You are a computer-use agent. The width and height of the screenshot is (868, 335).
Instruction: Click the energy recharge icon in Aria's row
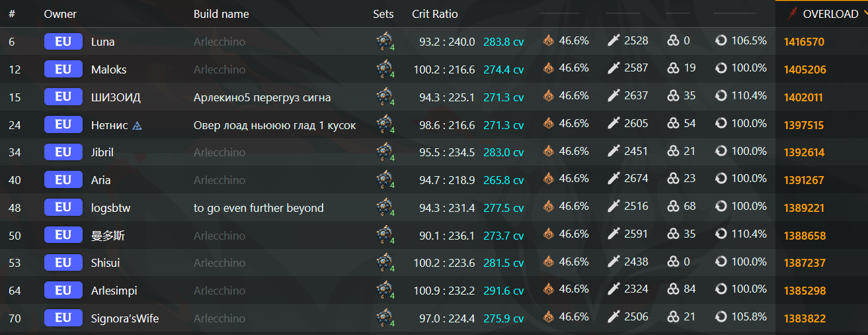pos(721,179)
